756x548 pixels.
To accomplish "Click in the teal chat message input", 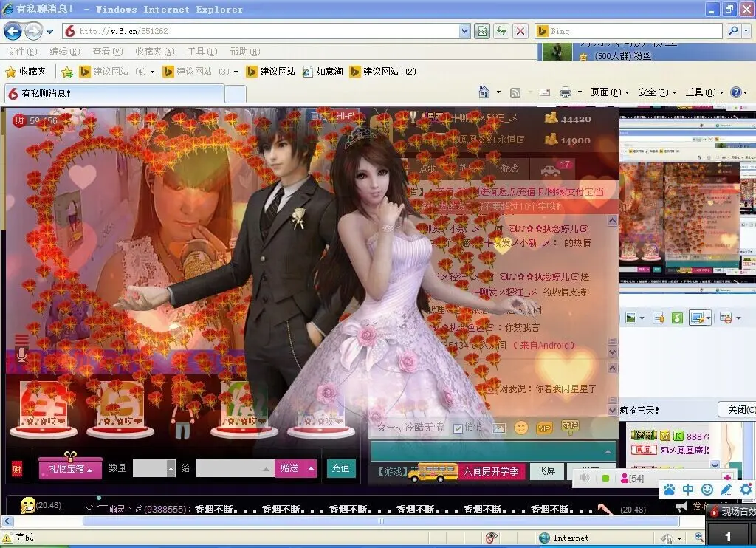I will tap(492, 451).
